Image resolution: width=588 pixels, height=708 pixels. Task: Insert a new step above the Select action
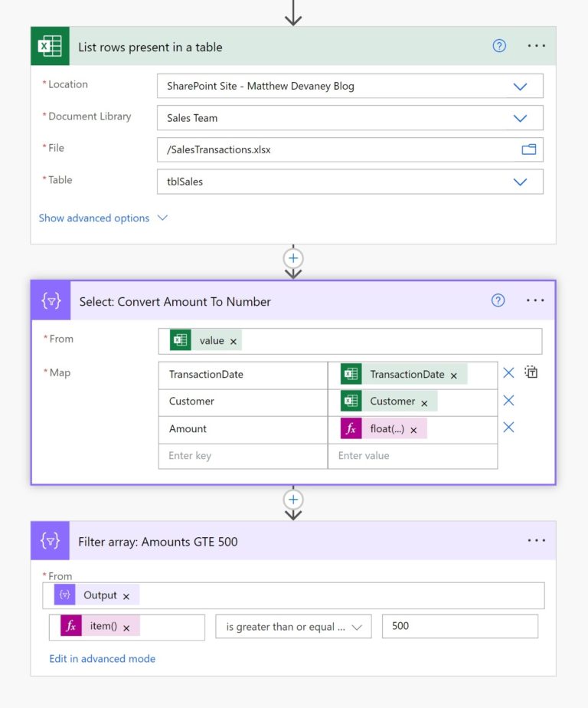293,258
